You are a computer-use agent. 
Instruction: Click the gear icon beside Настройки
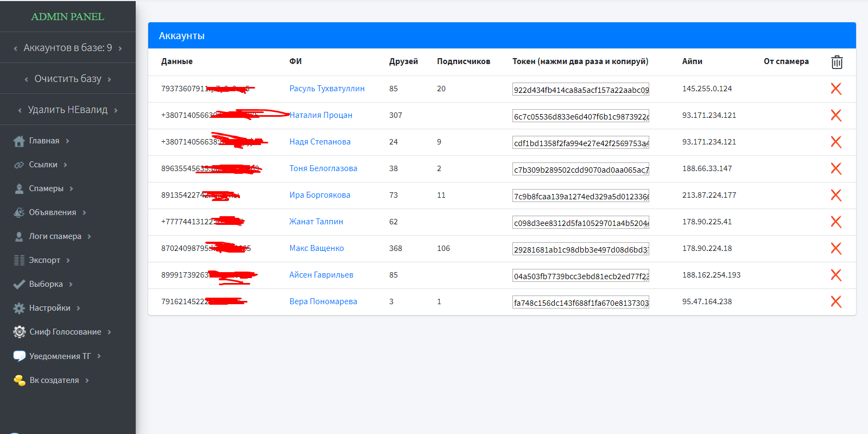19,309
